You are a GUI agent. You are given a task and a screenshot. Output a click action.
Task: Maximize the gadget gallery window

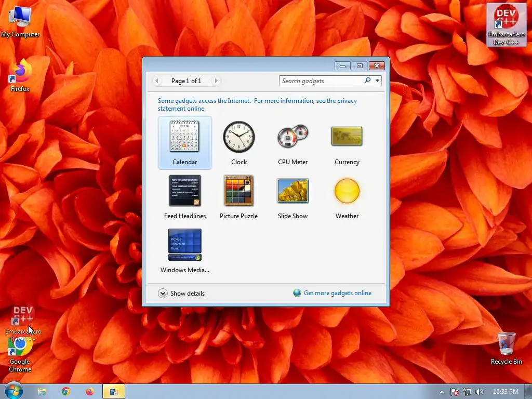(x=360, y=66)
